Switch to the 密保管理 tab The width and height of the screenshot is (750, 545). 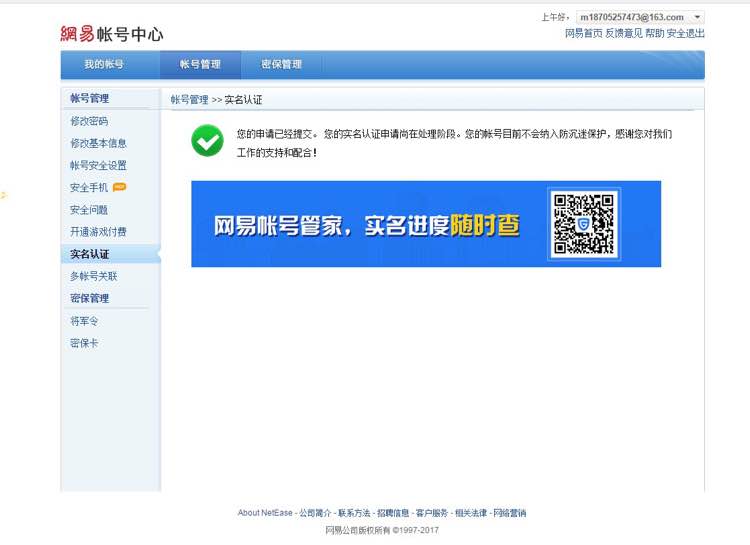(281, 64)
